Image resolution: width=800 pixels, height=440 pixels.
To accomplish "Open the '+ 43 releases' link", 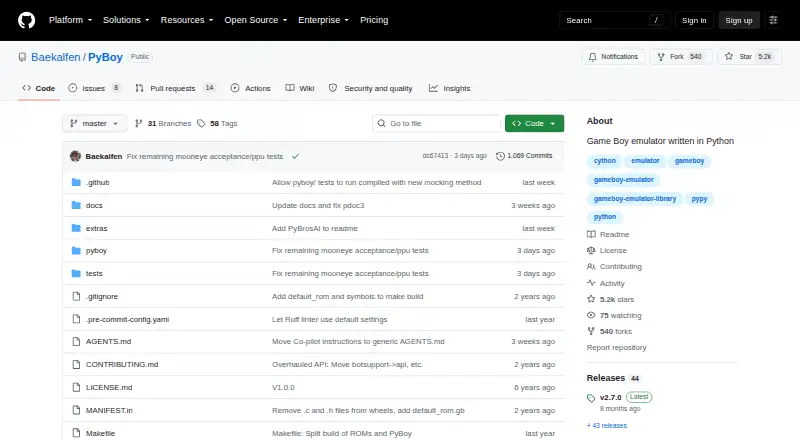I will click(x=607, y=426).
